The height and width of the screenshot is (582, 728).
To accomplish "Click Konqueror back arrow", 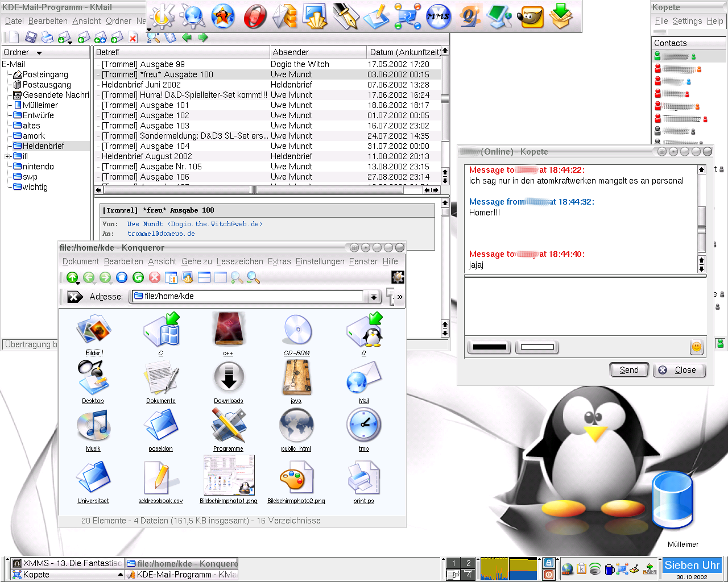I will pyautogui.click(x=89, y=277).
